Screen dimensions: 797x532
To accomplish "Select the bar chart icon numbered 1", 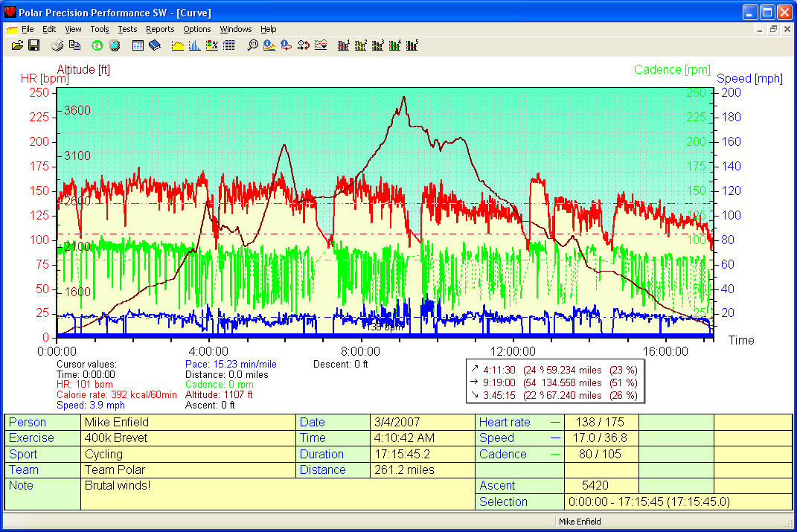I will (344, 45).
